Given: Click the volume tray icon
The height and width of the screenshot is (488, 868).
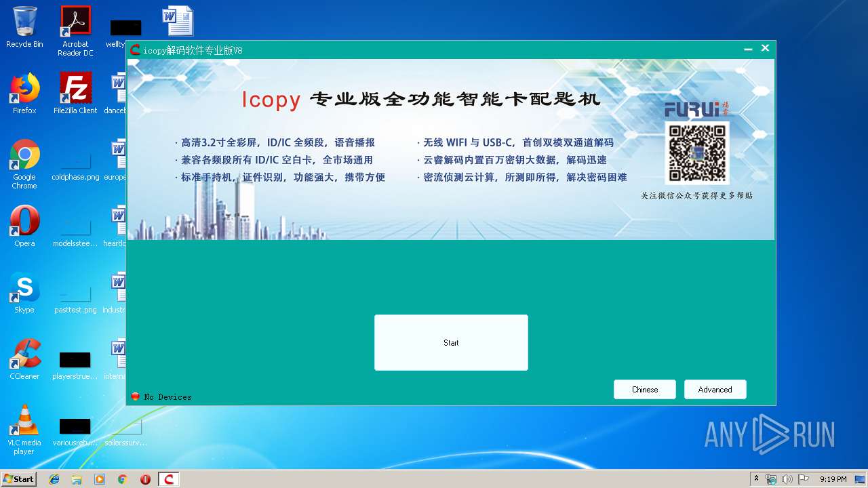Looking at the screenshot, I should pos(787,479).
